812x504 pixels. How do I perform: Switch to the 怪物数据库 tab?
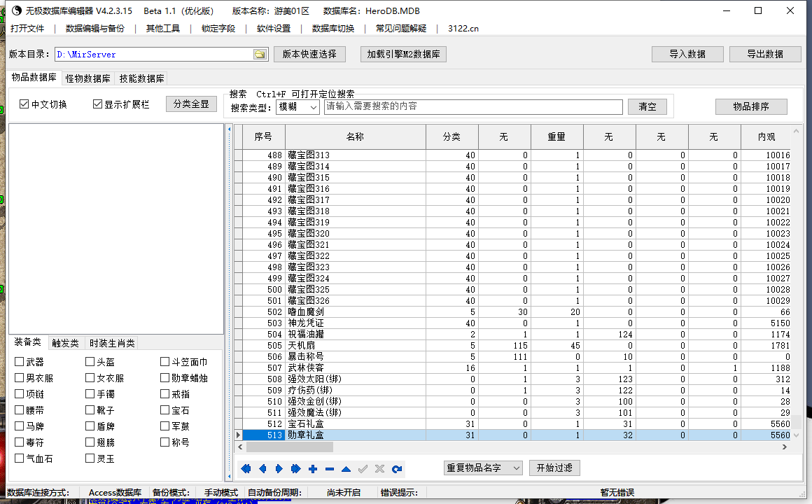pyautogui.click(x=87, y=78)
